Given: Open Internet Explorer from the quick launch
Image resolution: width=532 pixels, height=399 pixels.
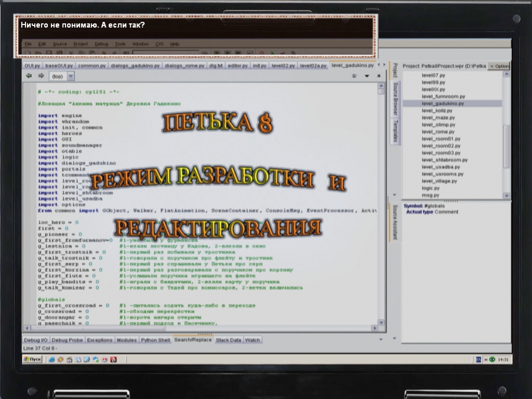Looking at the screenshot, I should pos(51,360).
